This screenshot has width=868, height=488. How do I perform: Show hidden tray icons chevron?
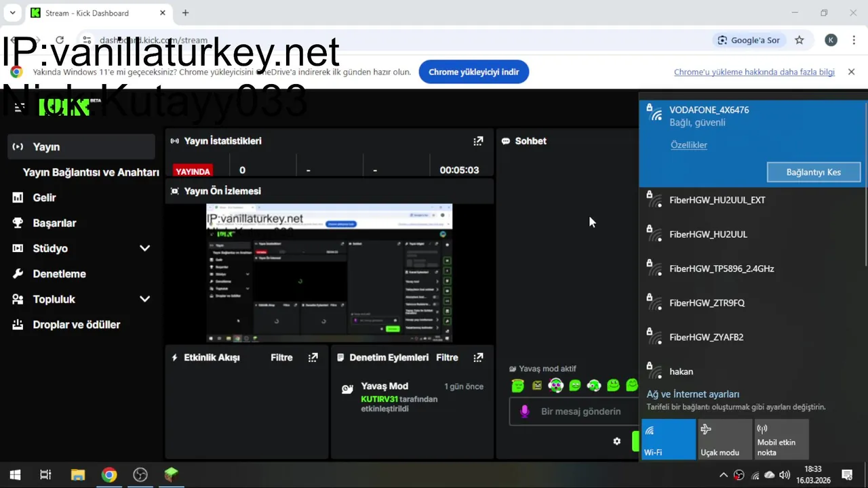coord(724,475)
